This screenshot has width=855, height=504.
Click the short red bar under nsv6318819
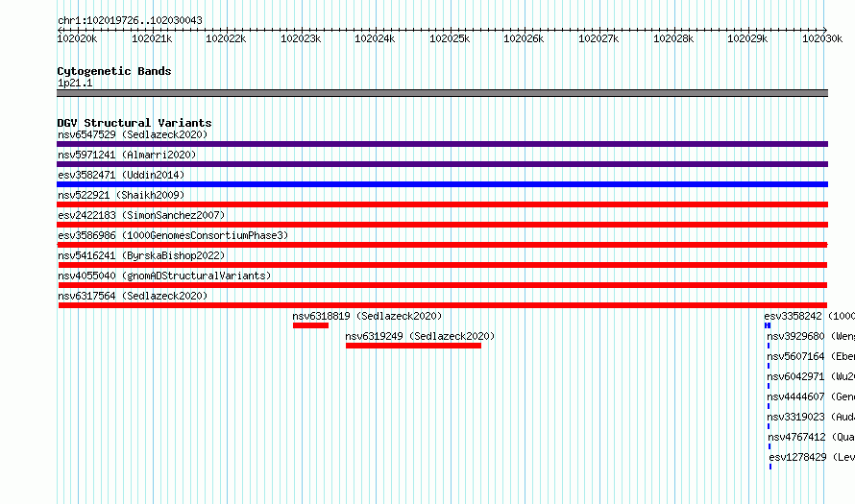pos(311,325)
